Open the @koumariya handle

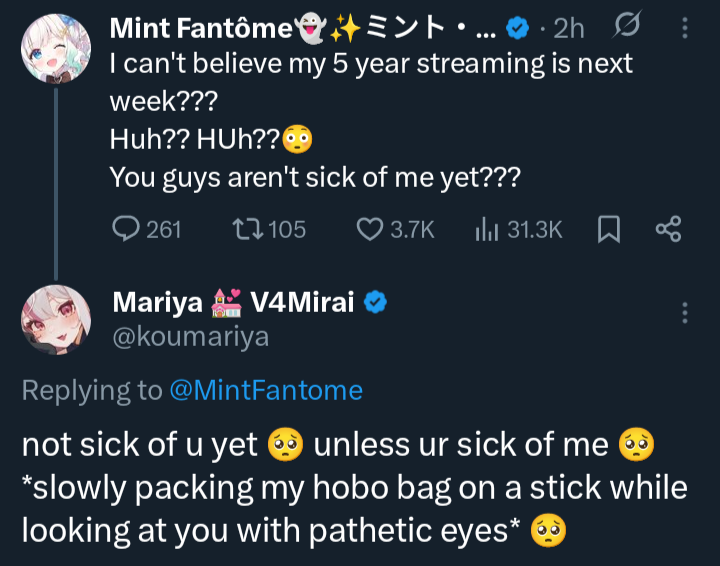(x=190, y=337)
